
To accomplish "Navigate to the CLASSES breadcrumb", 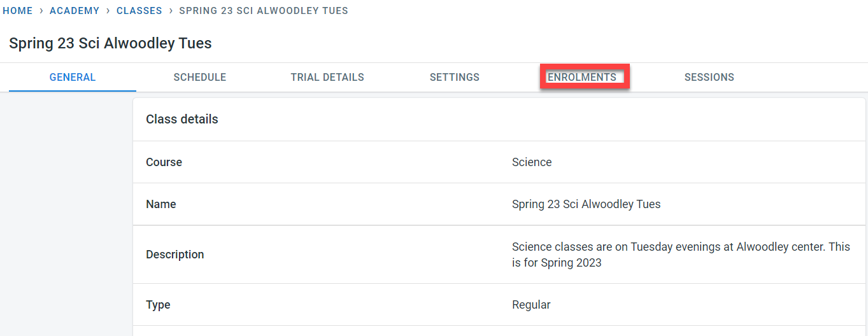I will (x=139, y=11).
